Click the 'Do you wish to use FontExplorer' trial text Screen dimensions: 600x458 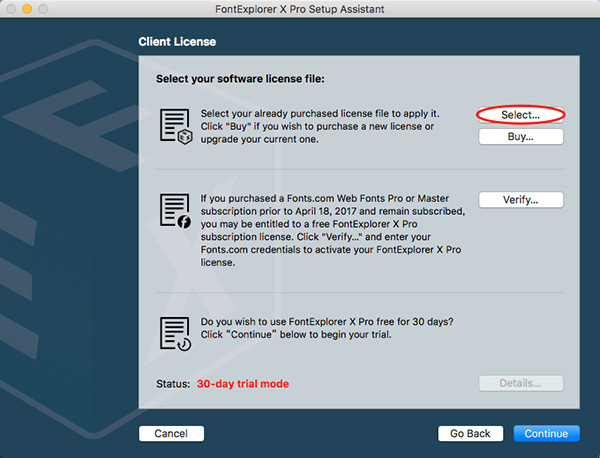(327, 328)
